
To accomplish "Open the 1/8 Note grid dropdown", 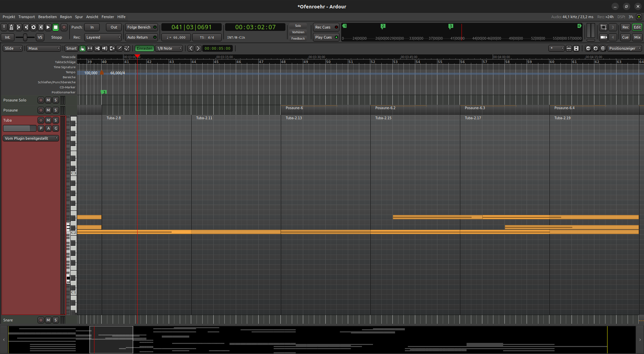I will (x=169, y=48).
